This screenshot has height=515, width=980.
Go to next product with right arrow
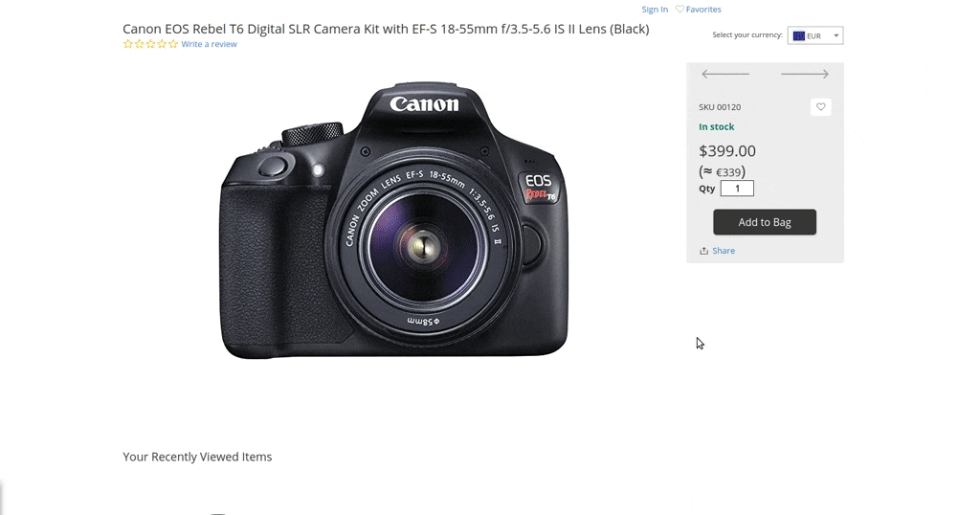coord(805,74)
